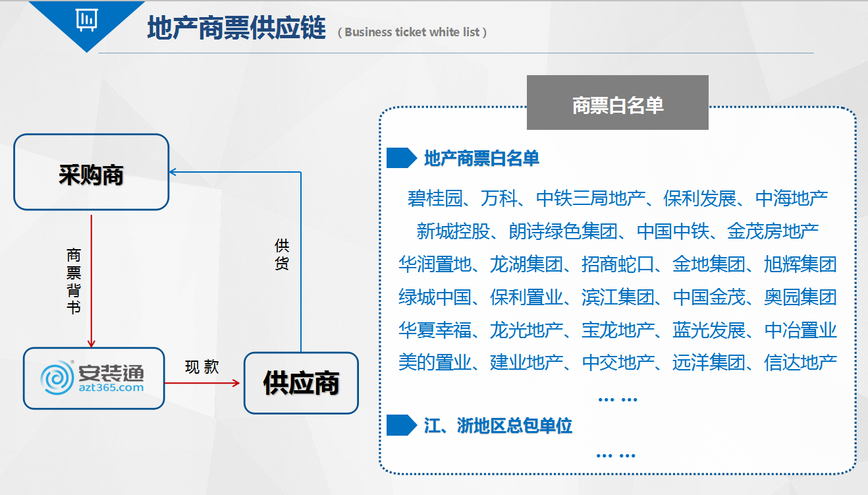Click 中海地产 in the list
Screen dimensions: 868x495
click(x=792, y=198)
